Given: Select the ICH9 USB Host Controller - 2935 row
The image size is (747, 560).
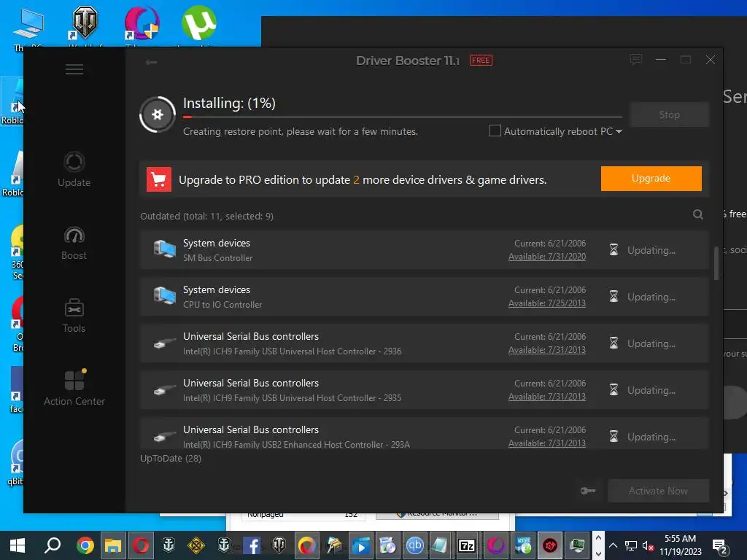Looking at the screenshot, I should pos(424,390).
